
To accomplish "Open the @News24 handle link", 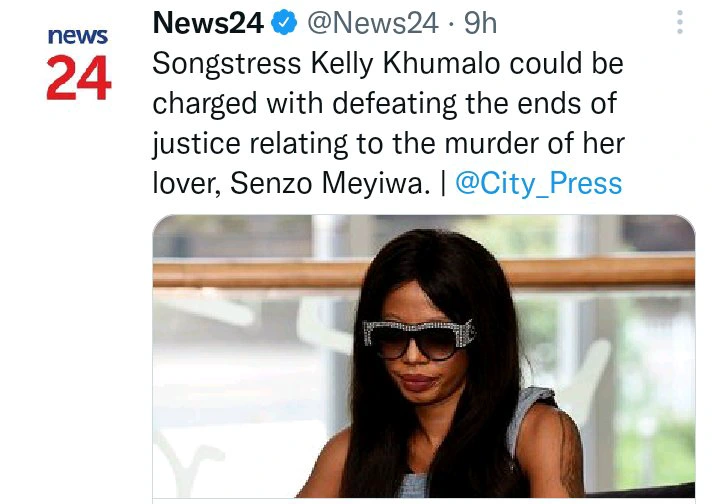I will [373, 22].
